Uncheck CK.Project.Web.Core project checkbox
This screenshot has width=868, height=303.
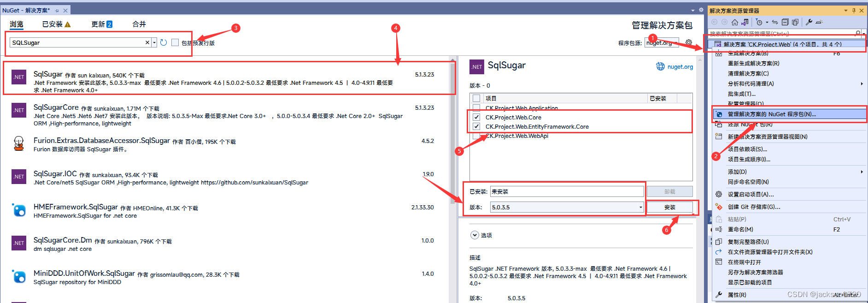(x=476, y=117)
